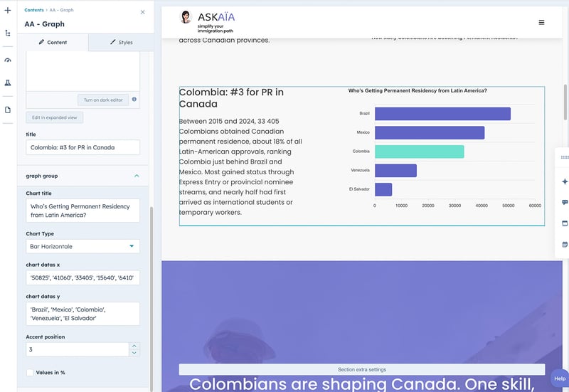Viewport: 569px width, 392px height.
Task: Click the chart heading about Latin America residency
Action: tap(418, 91)
